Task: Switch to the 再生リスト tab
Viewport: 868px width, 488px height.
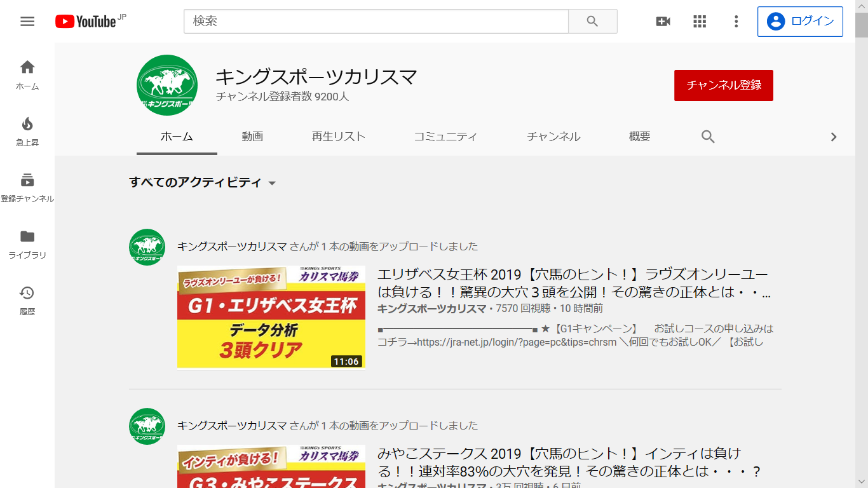Action: [339, 137]
